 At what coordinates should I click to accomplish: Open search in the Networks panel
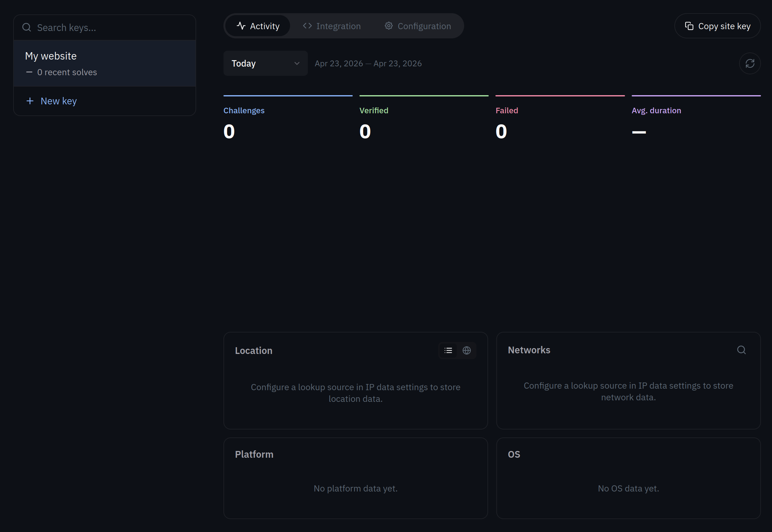pyautogui.click(x=741, y=350)
